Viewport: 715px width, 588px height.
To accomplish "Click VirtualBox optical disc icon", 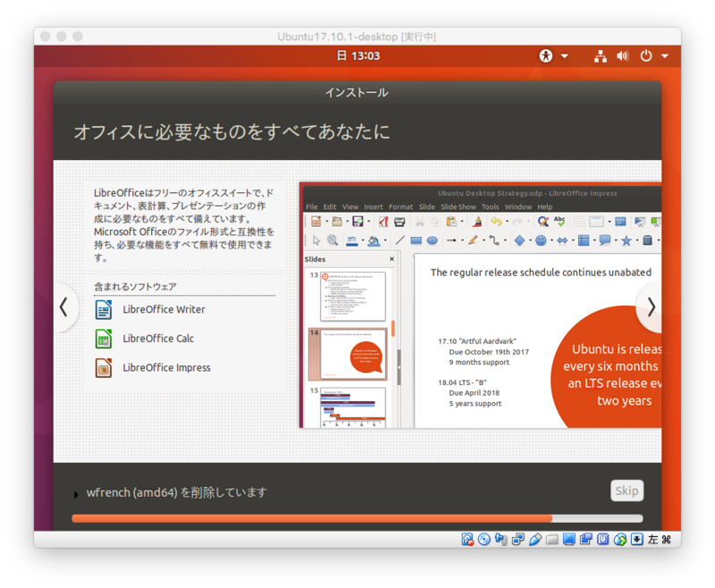I will pos(484,540).
